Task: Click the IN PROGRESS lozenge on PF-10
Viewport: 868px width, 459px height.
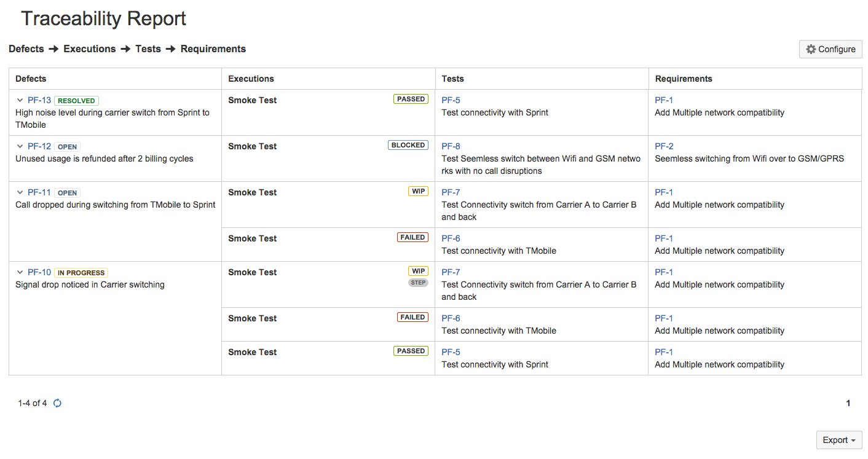Action: [x=81, y=272]
